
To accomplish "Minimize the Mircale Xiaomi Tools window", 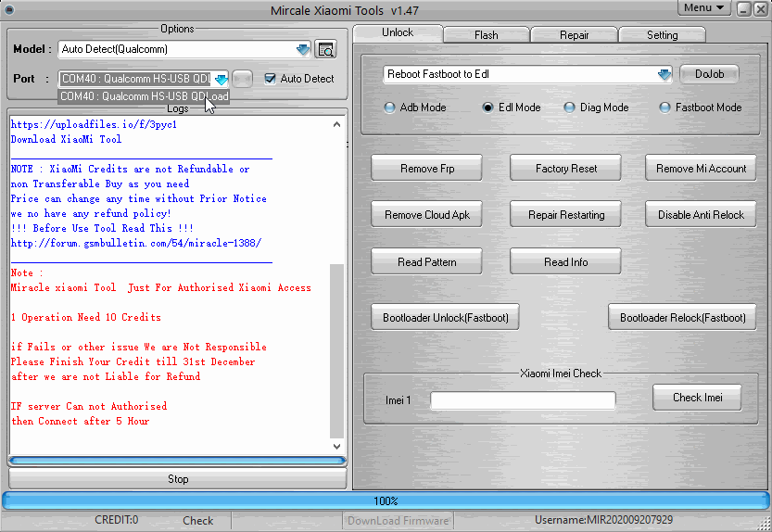I will (743, 9).
